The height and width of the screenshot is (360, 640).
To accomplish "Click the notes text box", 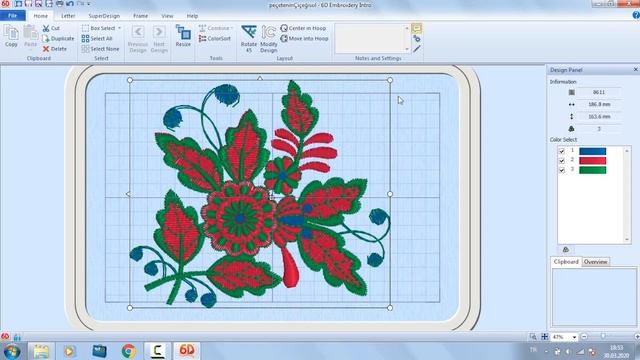I will point(370,39).
